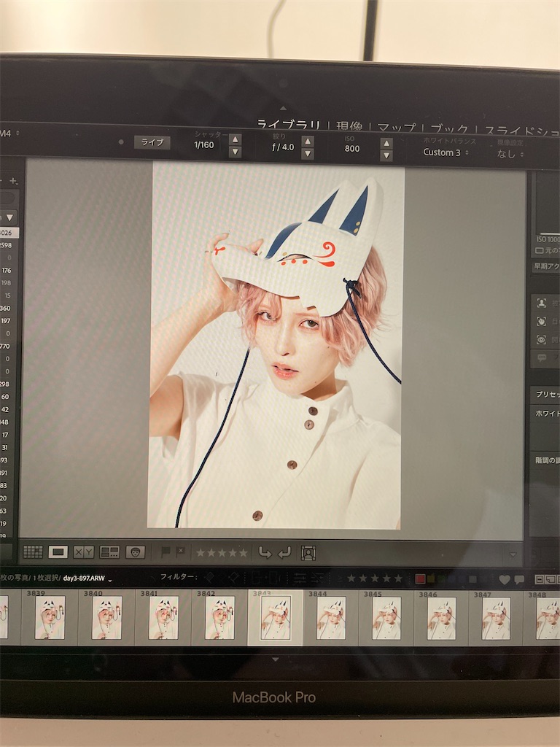Image resolution: width=560 pixels, height=747 pixels.
Task: Open left panel filter triangle dropdown
Action: point(9,217)
